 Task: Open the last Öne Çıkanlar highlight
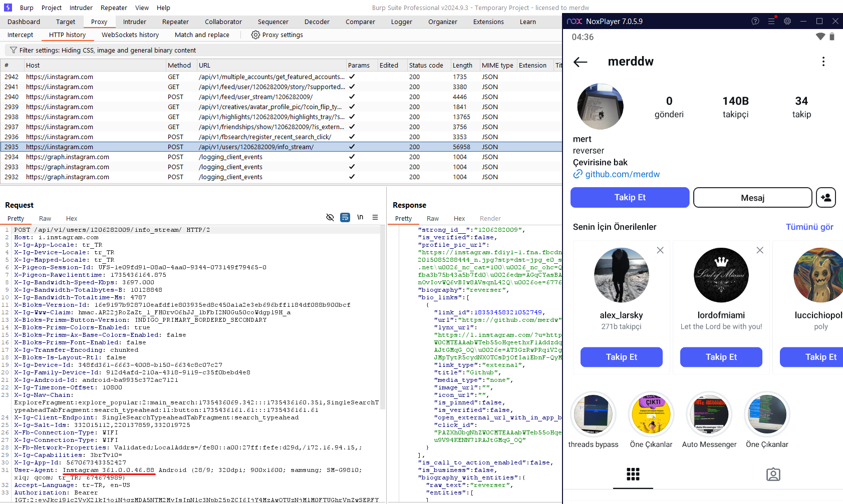[x=767, y=414]
